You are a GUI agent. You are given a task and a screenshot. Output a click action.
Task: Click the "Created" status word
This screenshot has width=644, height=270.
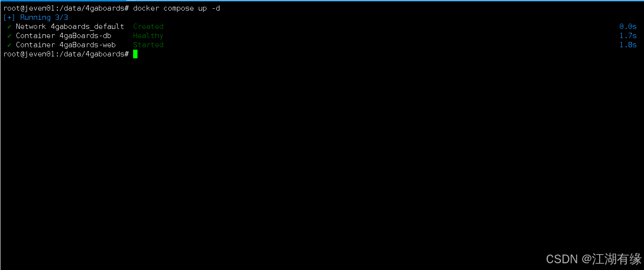click(148, 27)
